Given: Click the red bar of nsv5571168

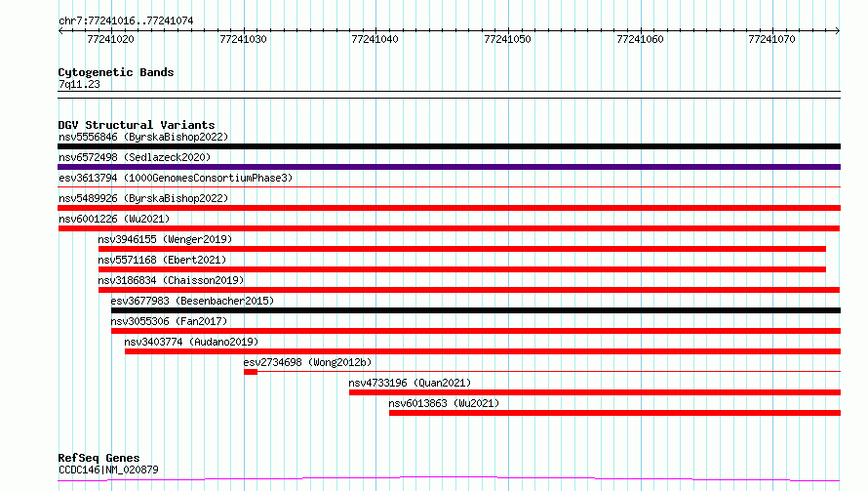Looking at the screenshot, I should pyautogui.click(x=462, y=269).
